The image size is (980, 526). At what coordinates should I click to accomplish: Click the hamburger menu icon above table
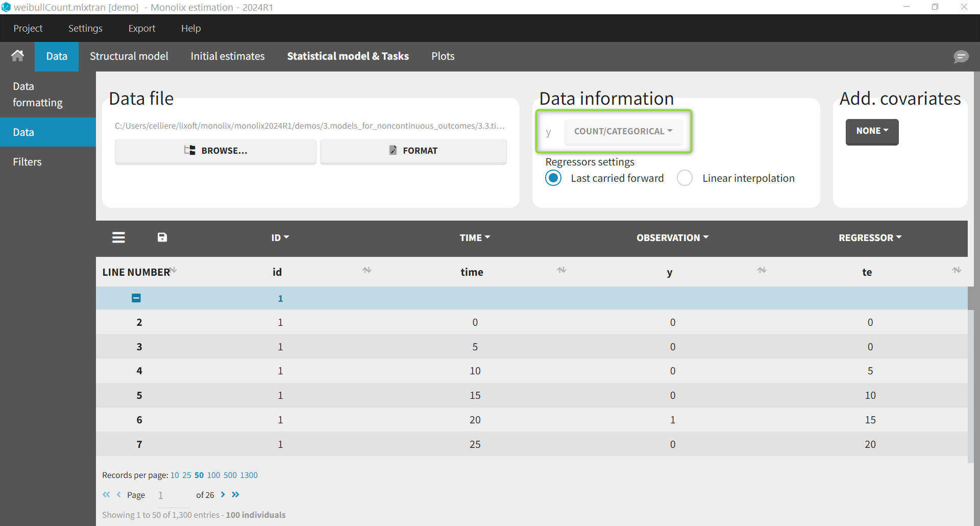(118, 237)
